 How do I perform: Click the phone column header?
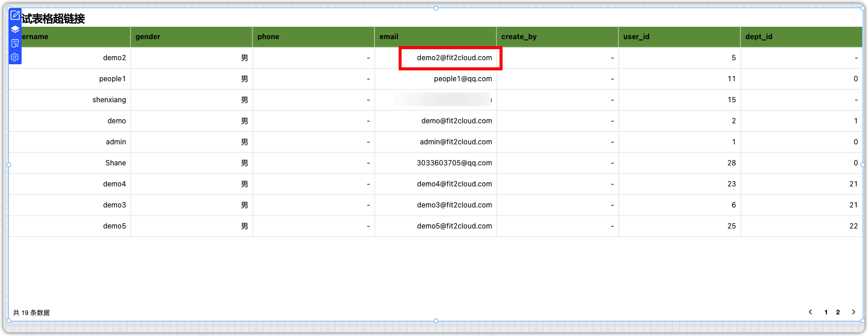[x=313, y=37]
